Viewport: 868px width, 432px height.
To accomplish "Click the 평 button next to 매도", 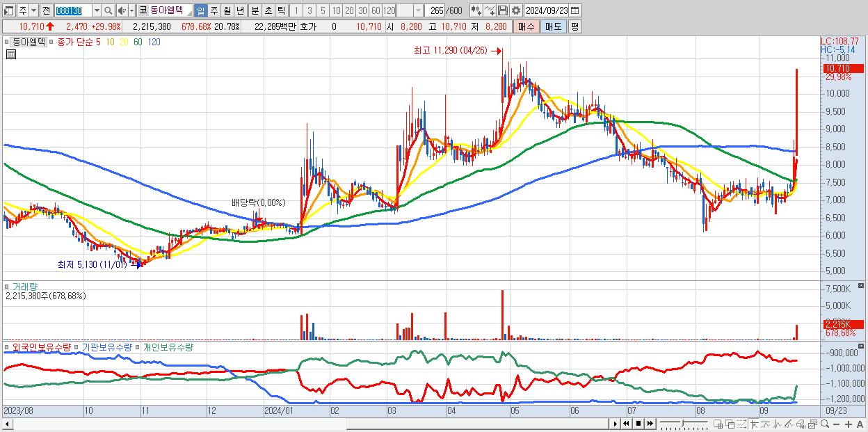I will pyautogui.click(x=574, y=26).
